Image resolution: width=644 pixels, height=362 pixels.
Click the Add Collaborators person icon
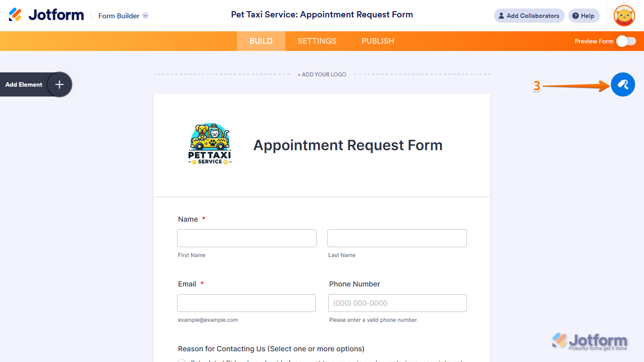[501, 16]
